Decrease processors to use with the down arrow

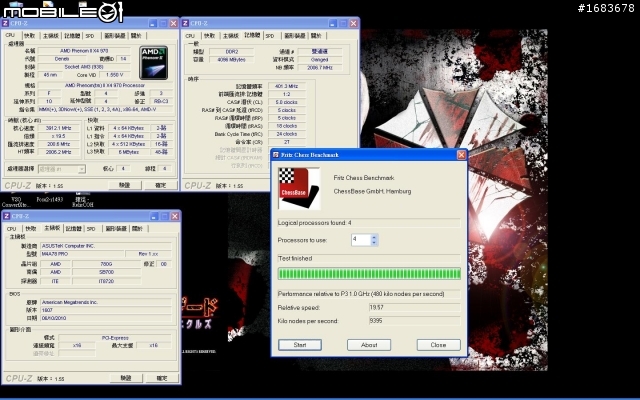[x=374, y=243]
